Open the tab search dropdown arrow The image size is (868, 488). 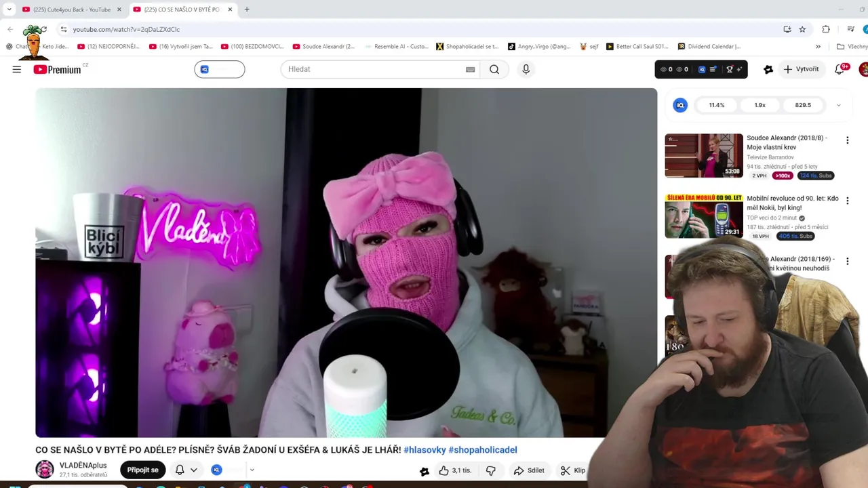(9, 9)
